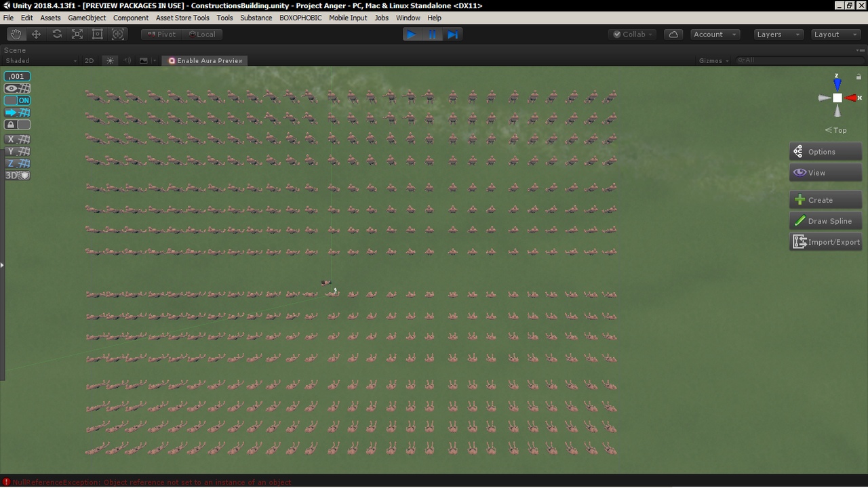Viewport: 868px width, 488px height.
Task: Toggle scene audio
Action: tap(127, 60)
